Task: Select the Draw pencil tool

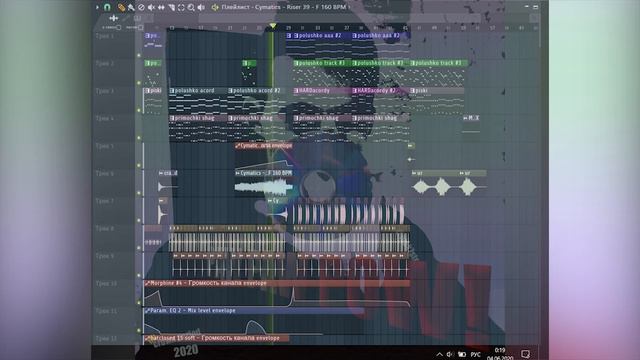Action: point(121,7)
